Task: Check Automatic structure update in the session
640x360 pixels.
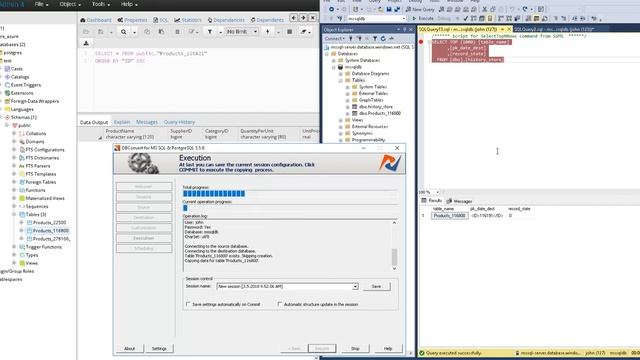Action: (280, 304)
